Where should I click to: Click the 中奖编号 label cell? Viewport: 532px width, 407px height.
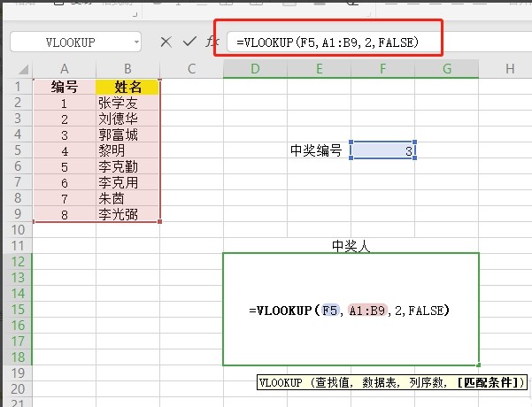[x=319, y=150]
